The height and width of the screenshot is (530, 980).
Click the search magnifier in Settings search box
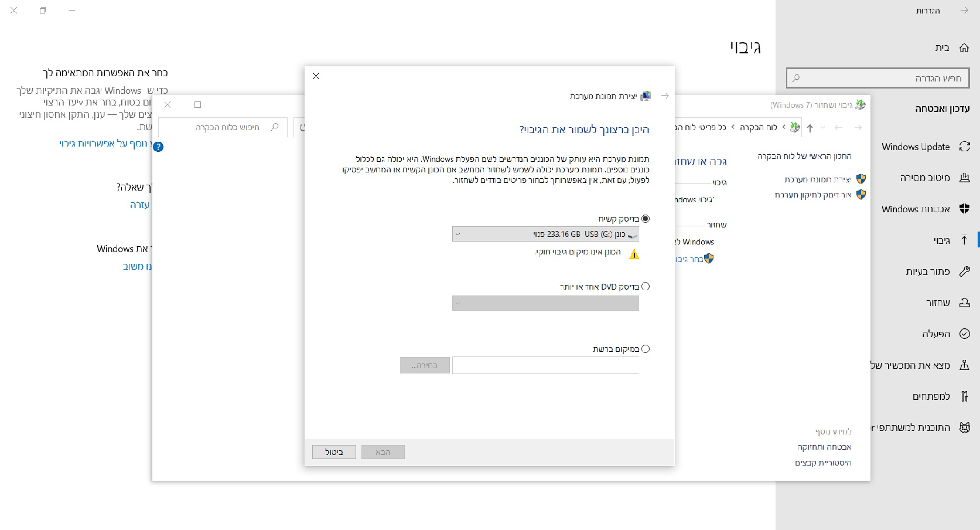(x=796, y=78)
